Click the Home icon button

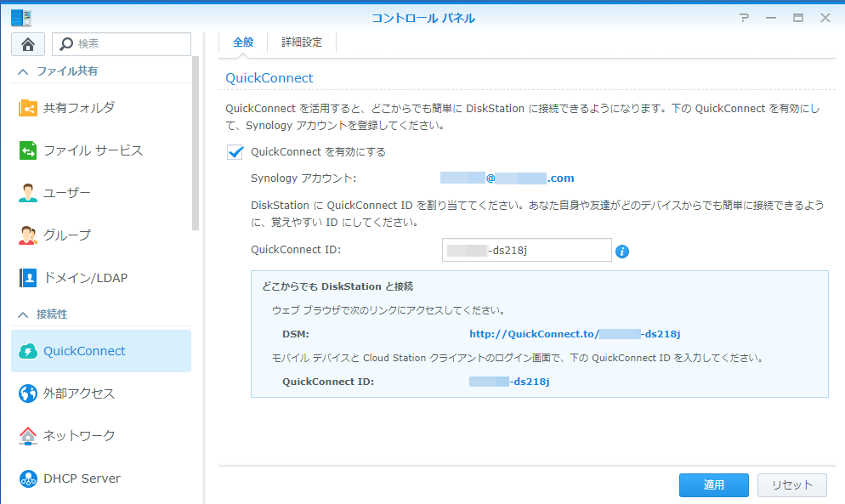(28, 44)
